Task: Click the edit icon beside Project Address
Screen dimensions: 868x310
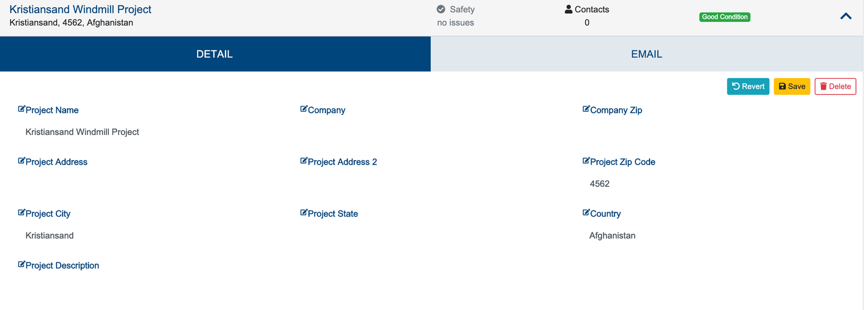Action: [21, 161]
